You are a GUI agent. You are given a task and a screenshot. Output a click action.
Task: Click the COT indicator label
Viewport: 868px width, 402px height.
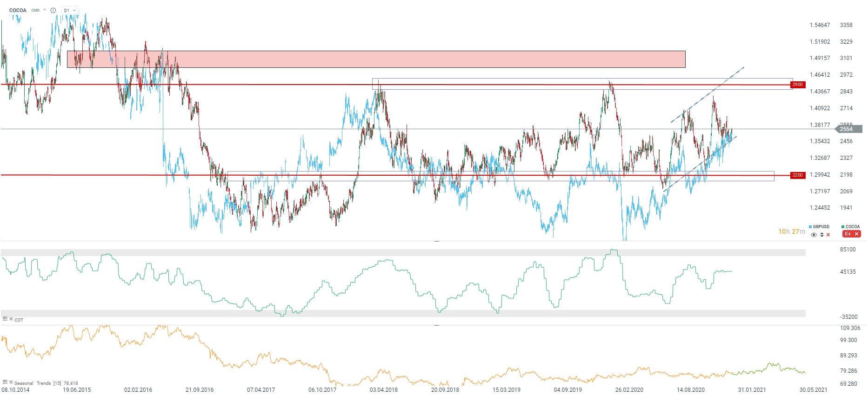[19, 320]
